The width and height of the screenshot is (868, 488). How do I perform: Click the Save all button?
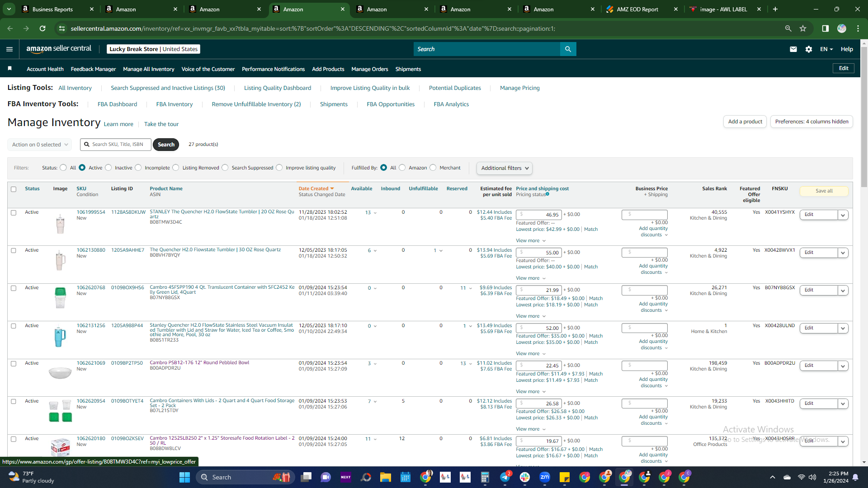824,191
